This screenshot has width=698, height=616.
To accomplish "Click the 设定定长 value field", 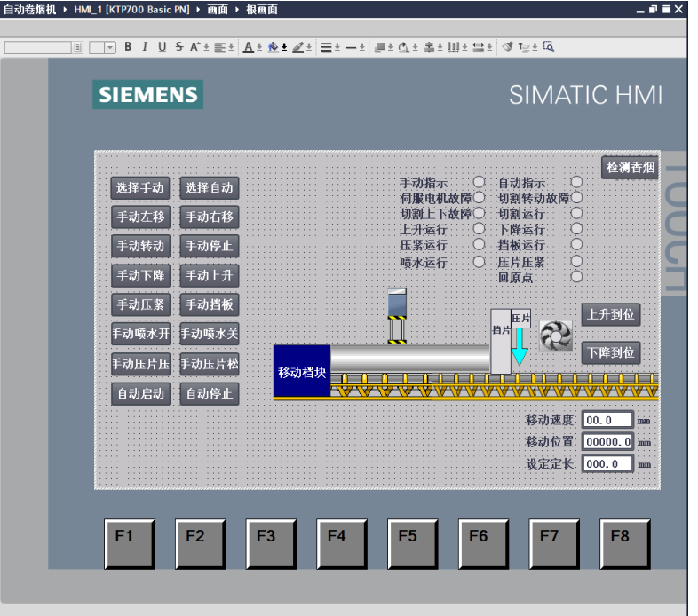I will click(607, 464).
